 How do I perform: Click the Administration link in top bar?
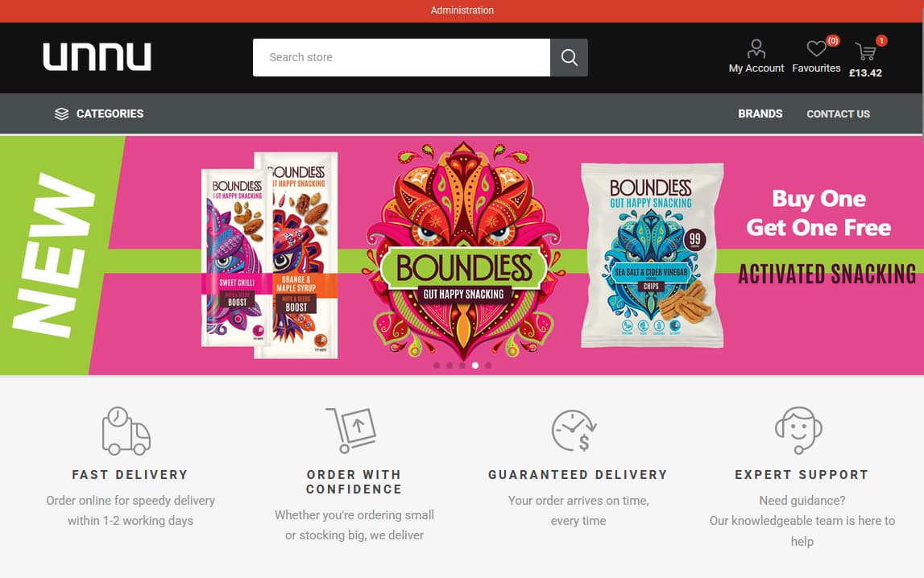[x=462, y=10]
